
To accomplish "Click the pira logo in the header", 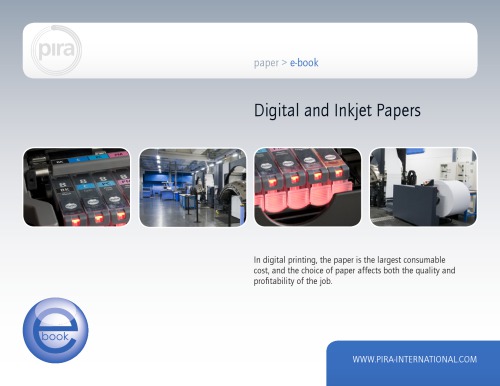I will coord(56,50).
